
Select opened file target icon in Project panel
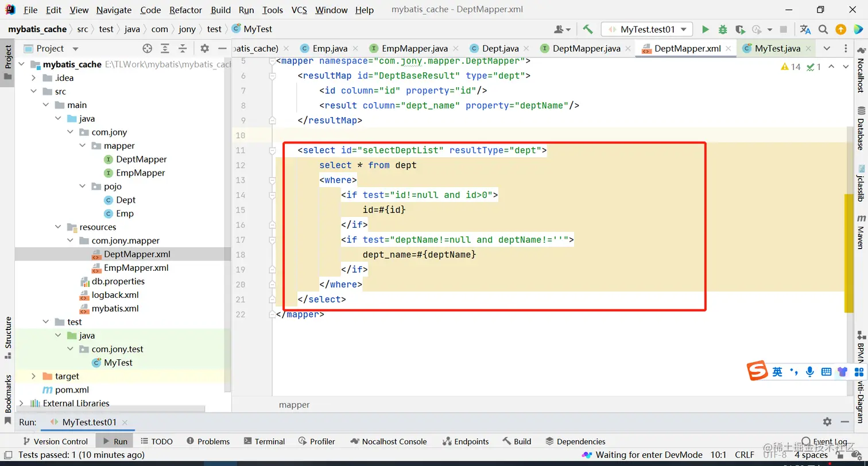point(148,48)
